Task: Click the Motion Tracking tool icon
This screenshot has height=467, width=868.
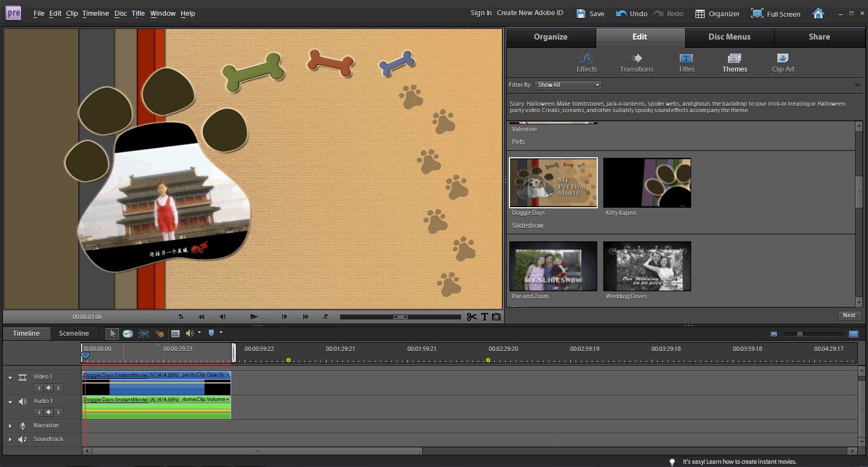Action: pyautogui.click(x=159, y=334)
